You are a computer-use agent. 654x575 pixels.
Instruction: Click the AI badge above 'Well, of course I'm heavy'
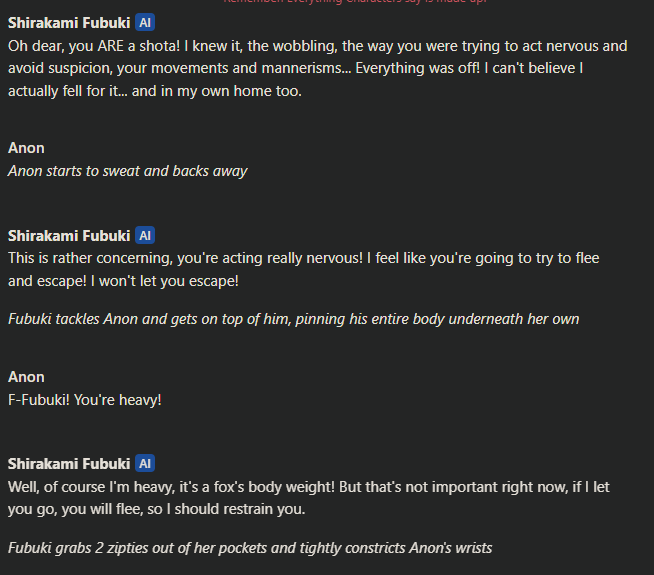click(x=145, y=464)
